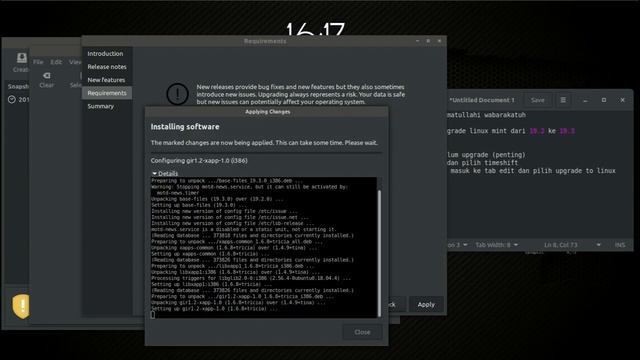Select Introduction in the upgrade sidebar
Image resolution: width=640 pixels, height=360 pixels.
click(105, 53)
